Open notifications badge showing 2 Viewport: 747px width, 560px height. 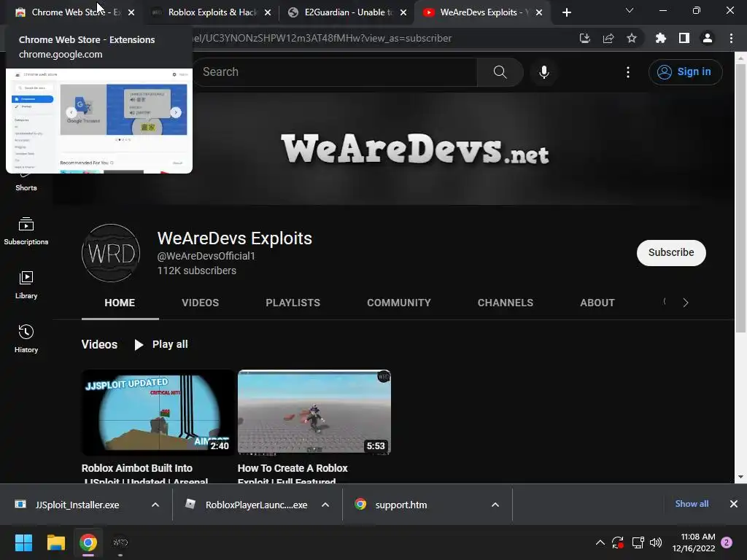coord(727,542)
